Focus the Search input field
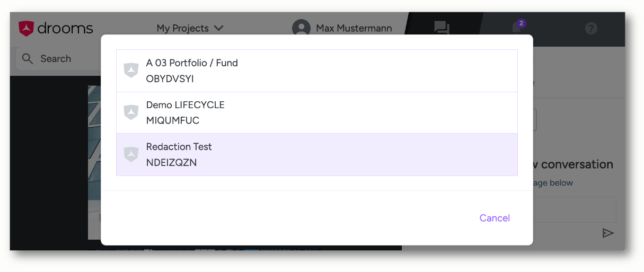 [x=64, y=59]
